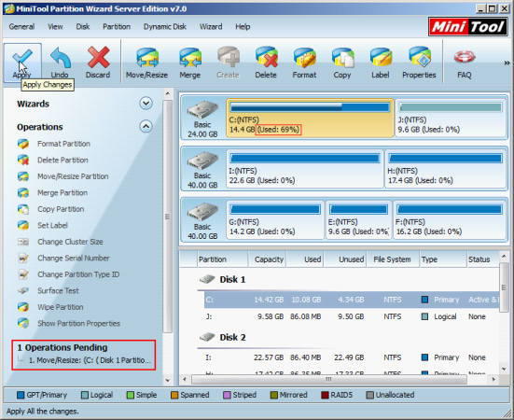Open the General menu
Screen dimensions: 514x420
tap(21, 26)
